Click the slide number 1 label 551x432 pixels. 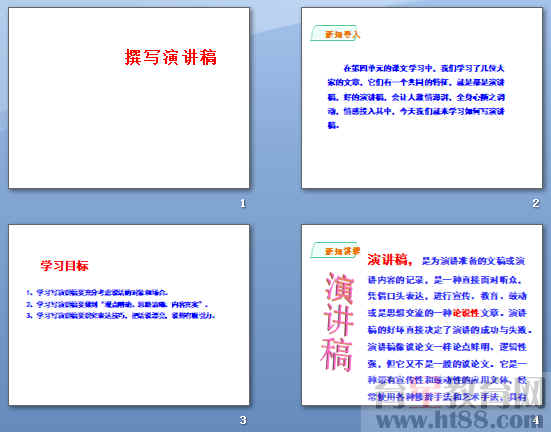[243, 203]
